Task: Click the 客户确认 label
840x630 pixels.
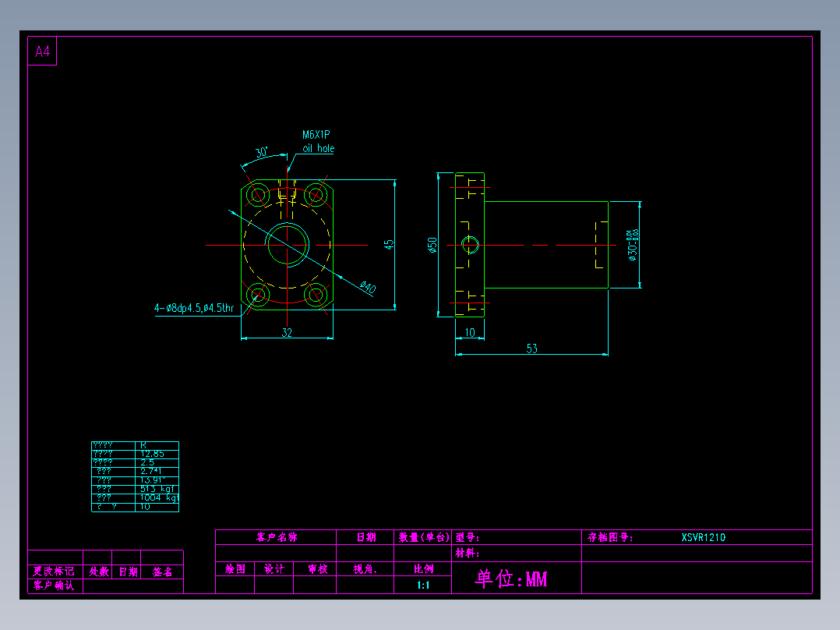Action: 54,585
